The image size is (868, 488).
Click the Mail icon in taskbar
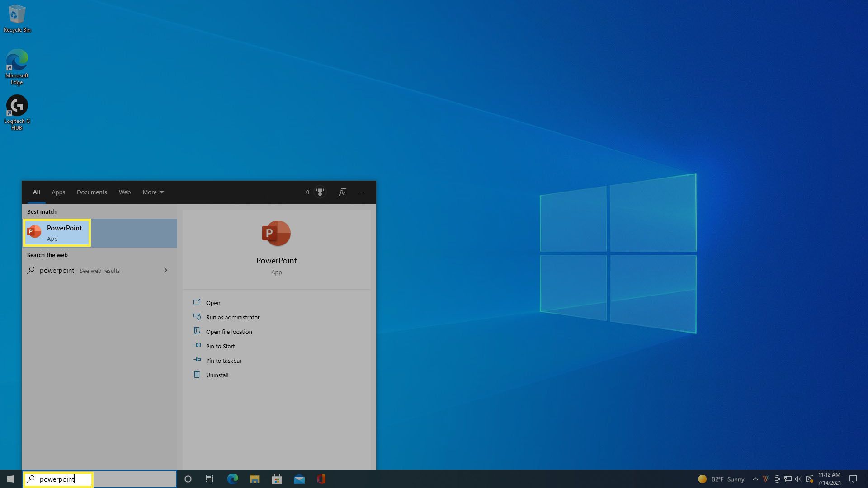pyautogui.click(x=299, y=479)
